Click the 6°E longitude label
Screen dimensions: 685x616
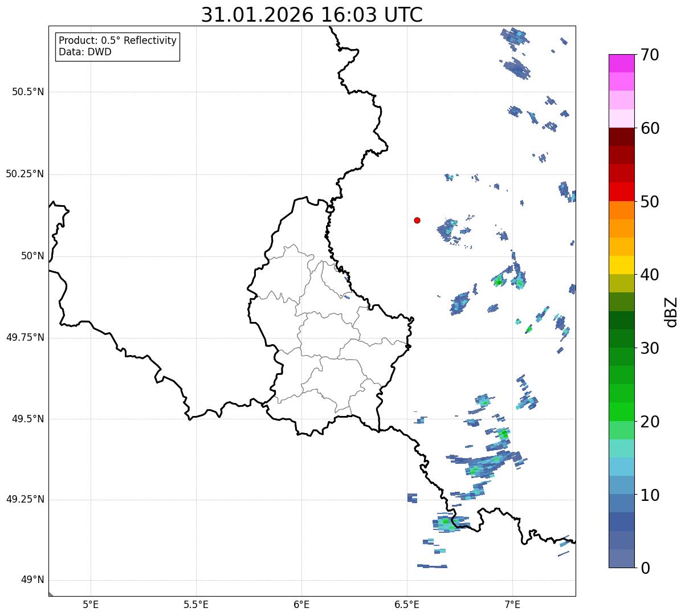click(301, 605)
